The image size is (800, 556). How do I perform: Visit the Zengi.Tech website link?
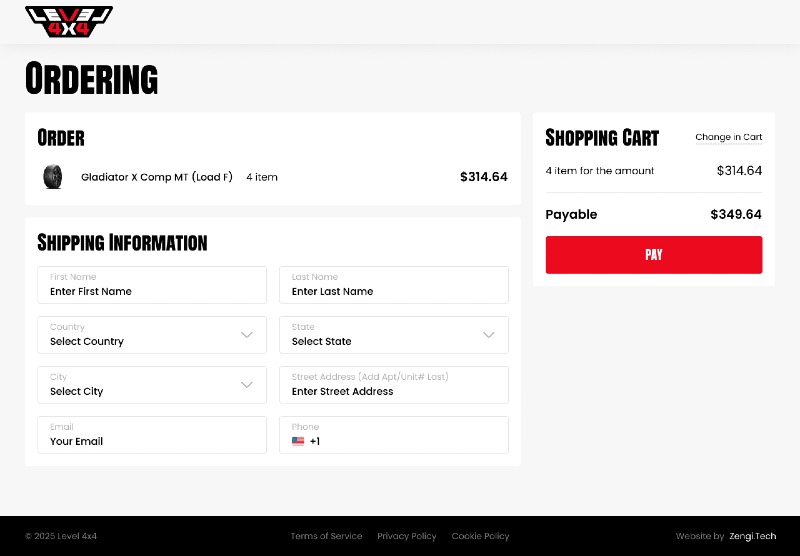(x=752, y=536)
